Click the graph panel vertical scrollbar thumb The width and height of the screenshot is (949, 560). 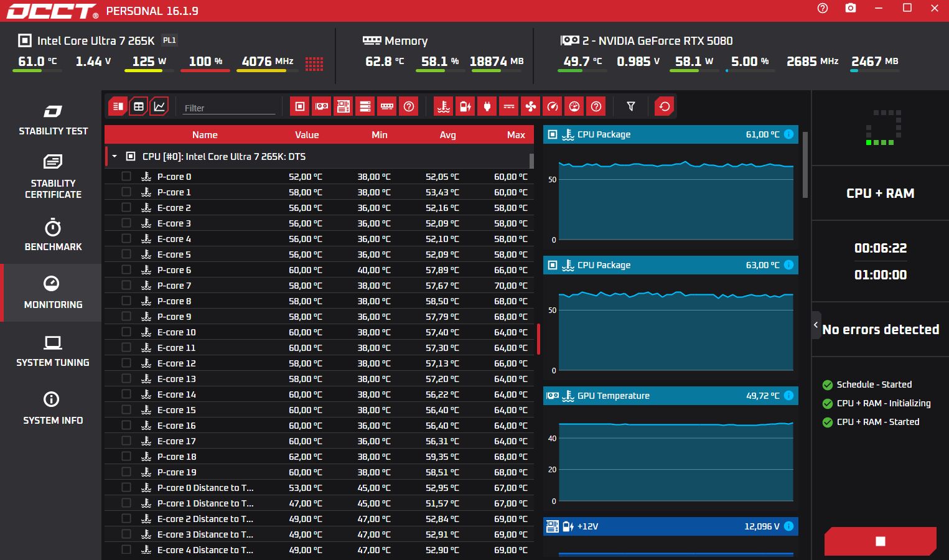coord(805,165)
